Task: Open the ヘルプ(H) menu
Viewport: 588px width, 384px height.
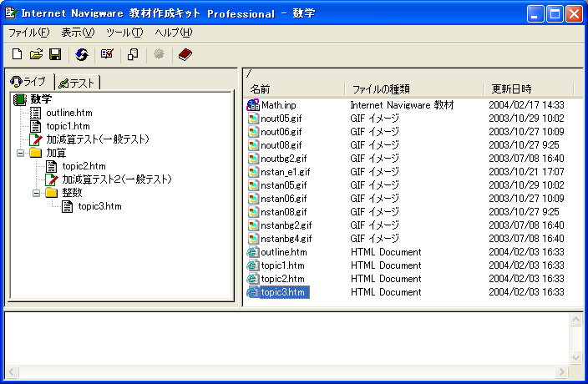Action: click(173, 33)
